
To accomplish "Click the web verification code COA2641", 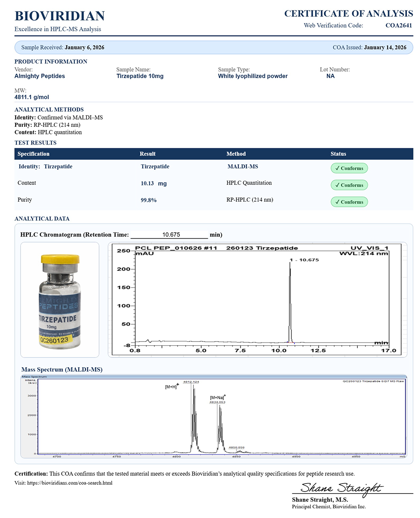I will coord(399,26).
